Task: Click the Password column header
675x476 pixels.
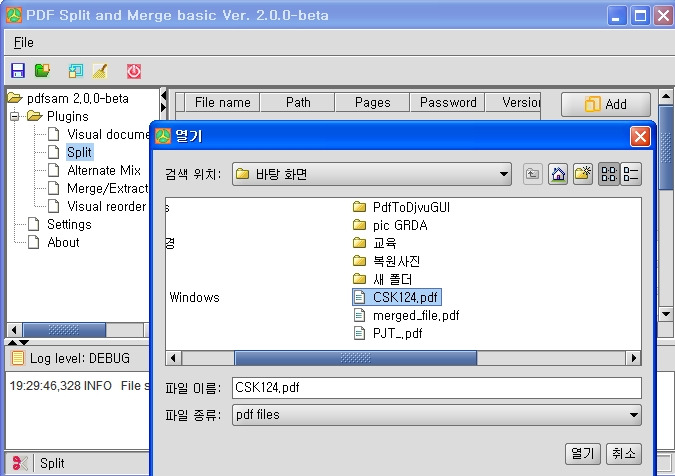Action: pos(448,102)
